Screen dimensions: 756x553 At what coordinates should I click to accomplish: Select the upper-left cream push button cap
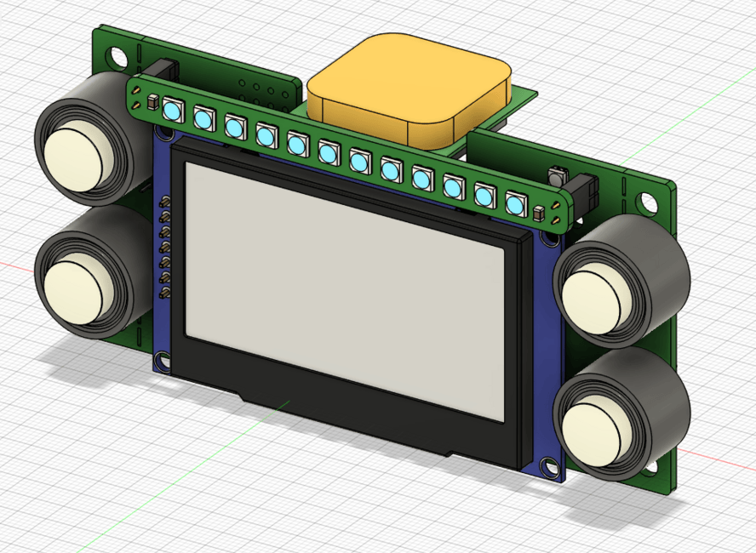click(x=80, y=154)
